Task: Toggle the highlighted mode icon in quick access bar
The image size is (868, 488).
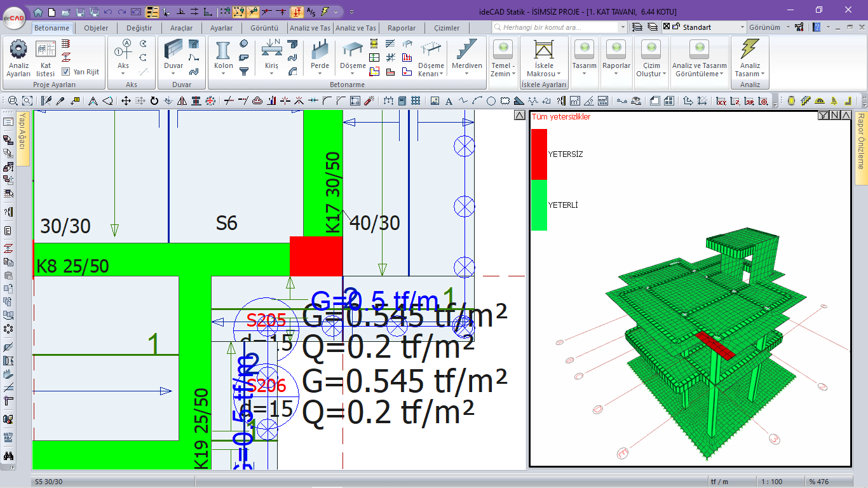Action: [x=153, y=12]
